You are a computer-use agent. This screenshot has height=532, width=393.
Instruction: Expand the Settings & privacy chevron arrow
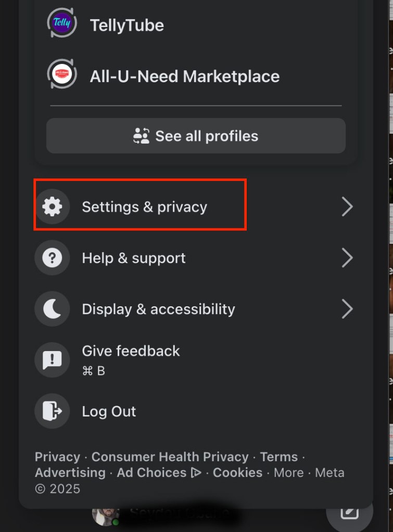[347, 207]
